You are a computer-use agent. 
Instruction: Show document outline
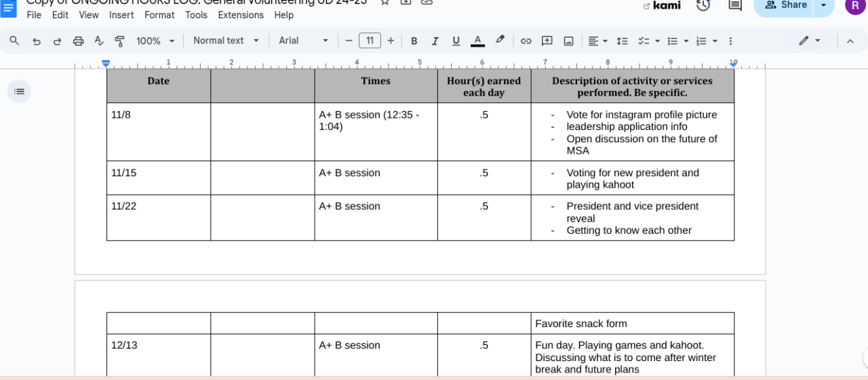[19, 91]
